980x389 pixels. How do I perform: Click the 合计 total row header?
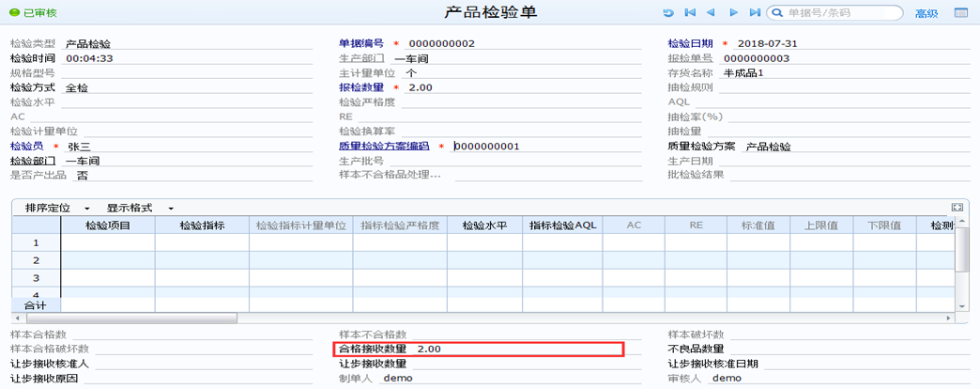(x=36, y=304)
